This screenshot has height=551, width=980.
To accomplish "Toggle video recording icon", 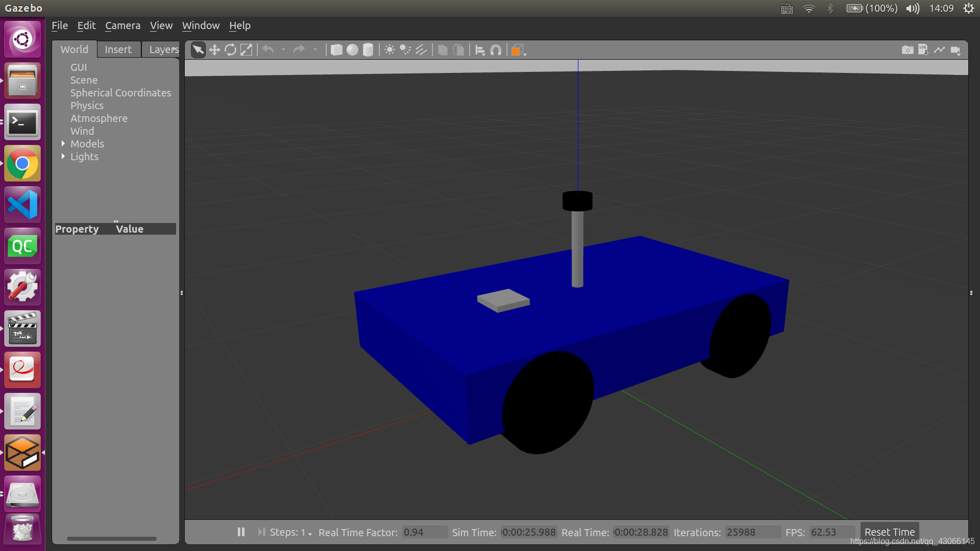I will click(x=955, y=50).
